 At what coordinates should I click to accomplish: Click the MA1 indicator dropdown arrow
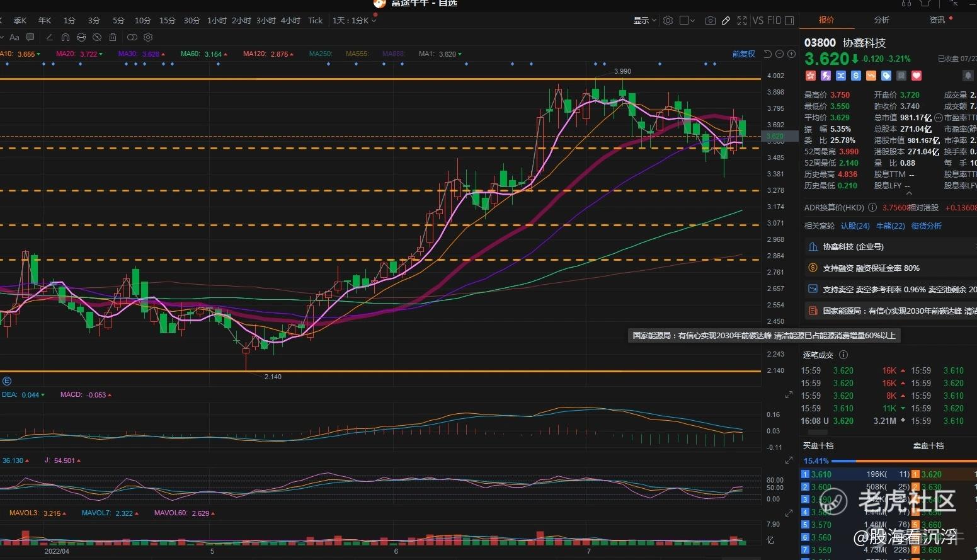[x=459, y=54]
